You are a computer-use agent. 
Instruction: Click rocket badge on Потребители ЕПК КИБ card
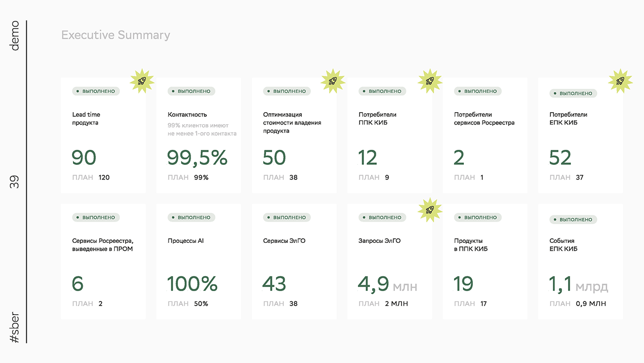[620, 80]
